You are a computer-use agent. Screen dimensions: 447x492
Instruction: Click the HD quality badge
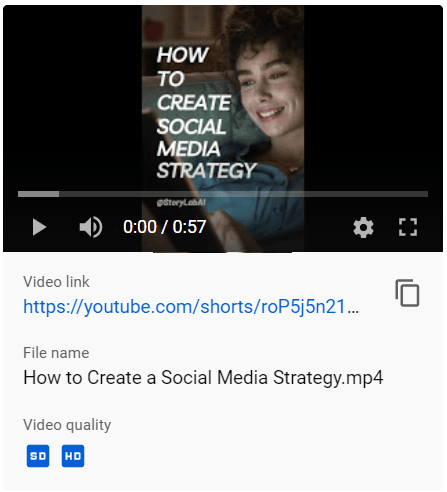click(x=73, y=456)
